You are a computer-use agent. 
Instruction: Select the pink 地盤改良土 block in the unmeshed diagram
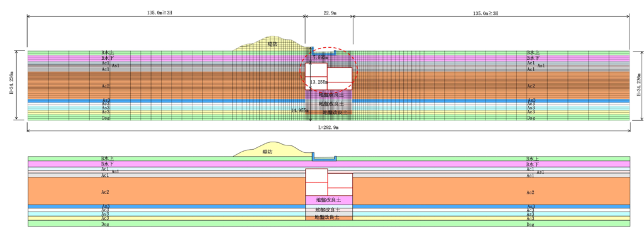pos(329,200)
